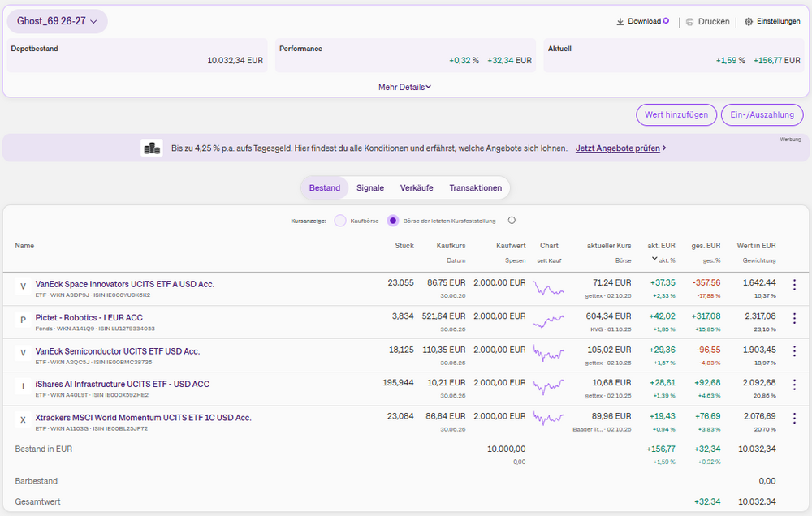Open the Transaktionen tab
Image resolution: width=812 pixels, height=516 pixels.
(475, 188)
